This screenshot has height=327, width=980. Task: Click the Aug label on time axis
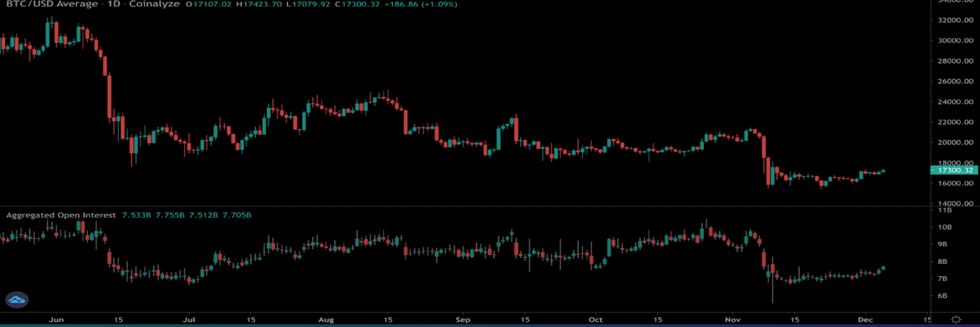point(326,320)
